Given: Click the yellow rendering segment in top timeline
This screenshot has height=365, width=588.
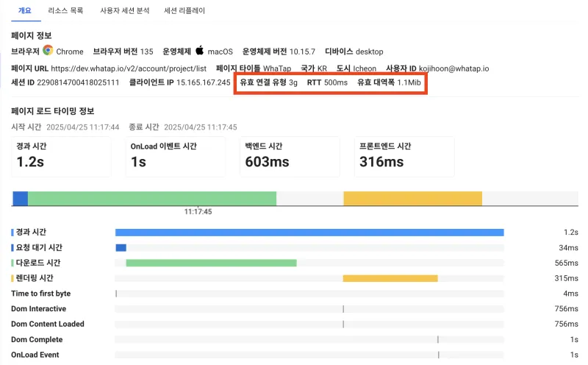Looking at the screenshot, I should point(412,198).
